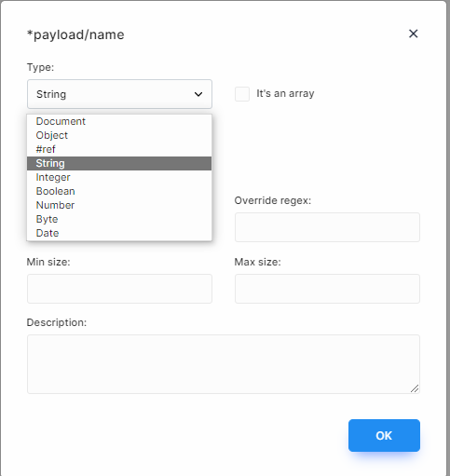The width and height of the screenshot is (450, 476).
Task: Click the Description textarea resize handle
Action: pyautogui.click(x=415, y=388)
